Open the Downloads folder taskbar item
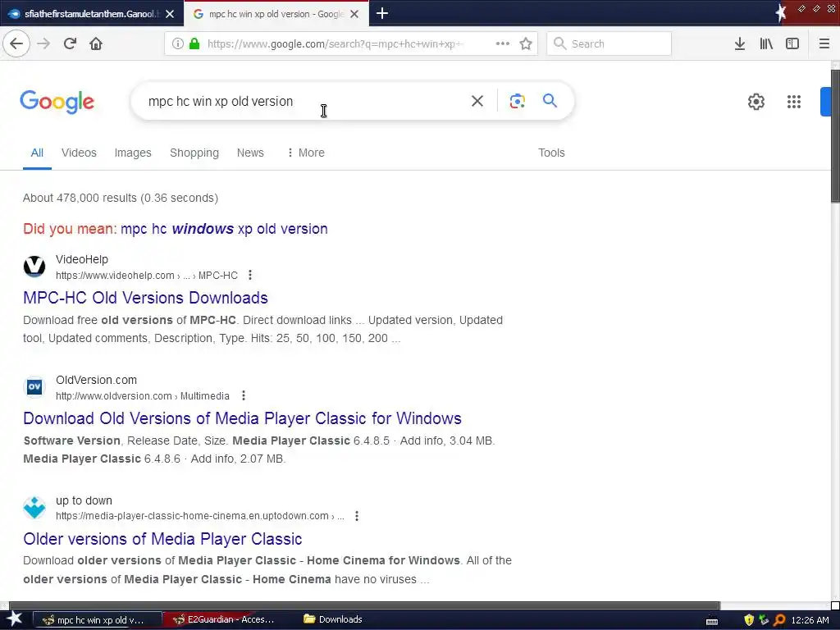The height and width of the screenshot is (630, 840). (333, 619)
